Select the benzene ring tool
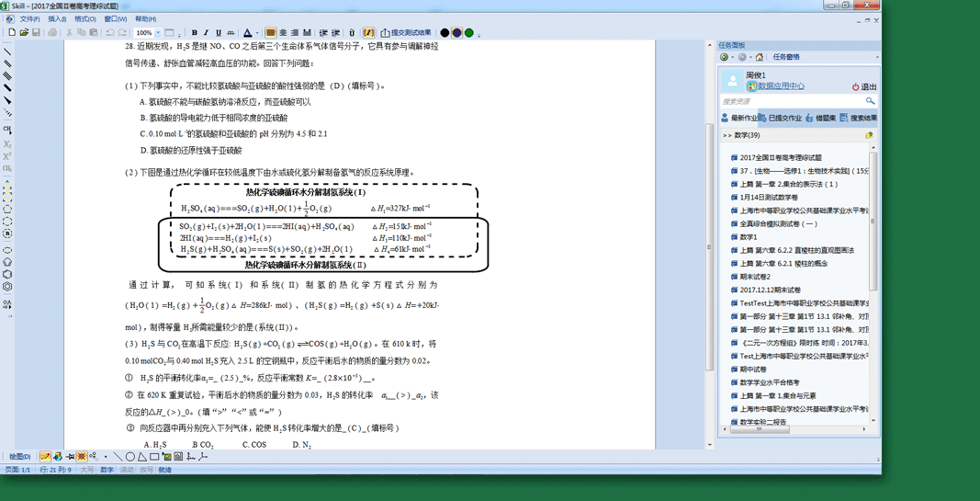The width and height of the screenshot is (980, 501). click(x=7, y=286)
